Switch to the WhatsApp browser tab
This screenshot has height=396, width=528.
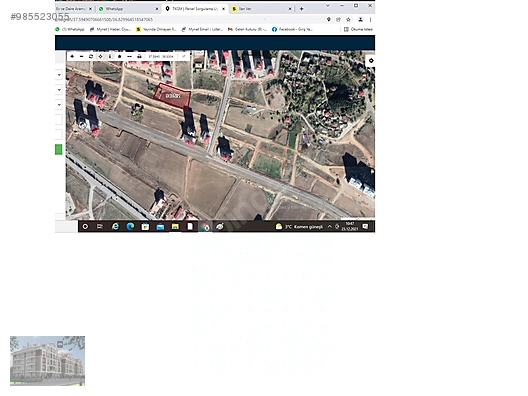pos(129,9)
